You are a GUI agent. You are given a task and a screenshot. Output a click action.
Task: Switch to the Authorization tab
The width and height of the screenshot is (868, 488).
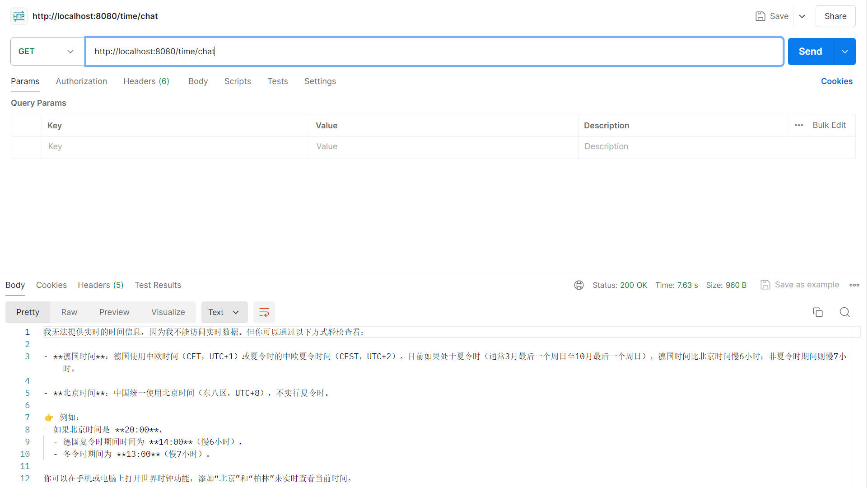(x=81, y=81)
